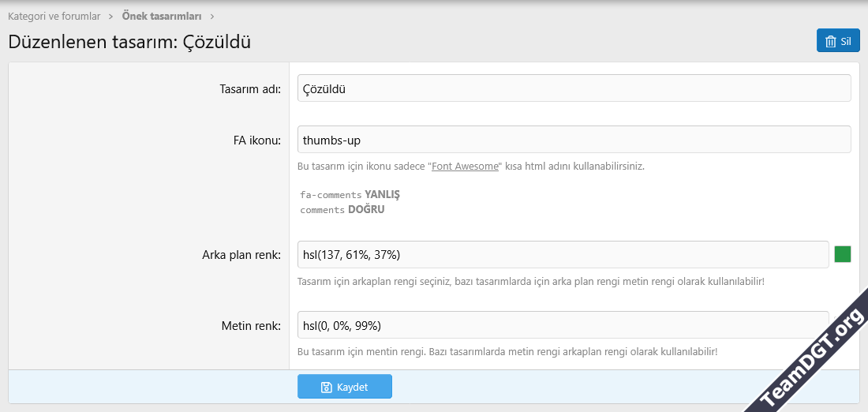Select the Arka plan renk input

pos(563,254)
